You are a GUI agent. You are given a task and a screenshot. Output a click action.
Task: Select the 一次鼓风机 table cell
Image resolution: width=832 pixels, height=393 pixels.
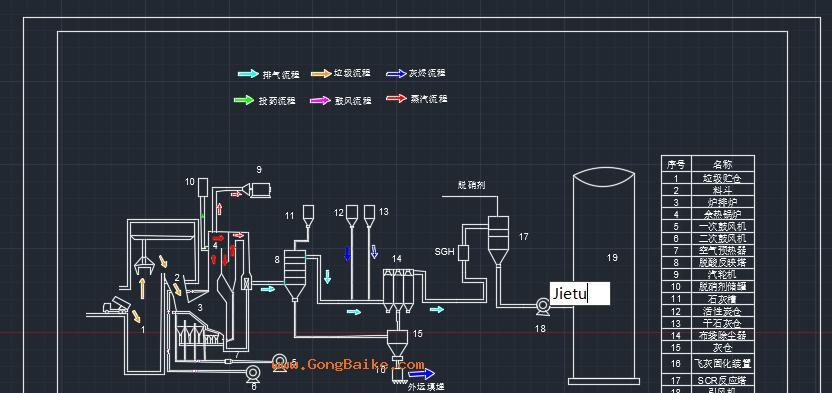tap(722, 227)
